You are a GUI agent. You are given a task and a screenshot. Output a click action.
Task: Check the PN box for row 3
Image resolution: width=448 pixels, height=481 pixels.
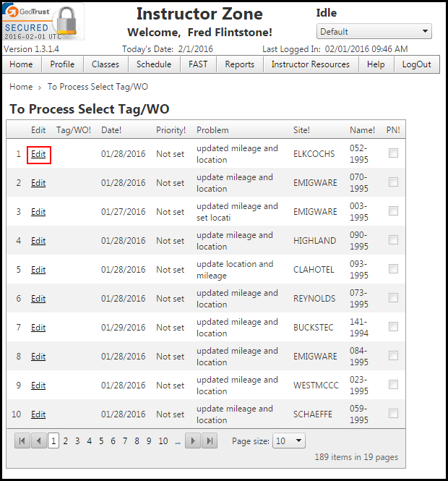click(x=393, y=211)
